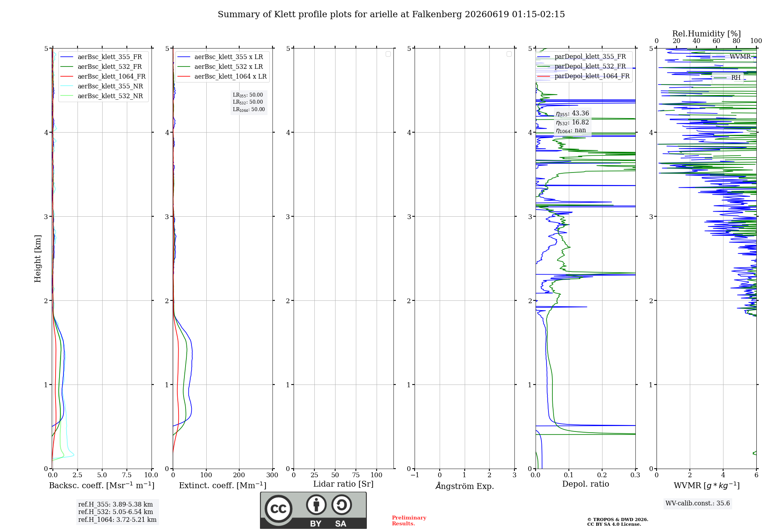
Task: Click the WV-calib.const.: 35.6 label
Action: (x=698, y=503)
